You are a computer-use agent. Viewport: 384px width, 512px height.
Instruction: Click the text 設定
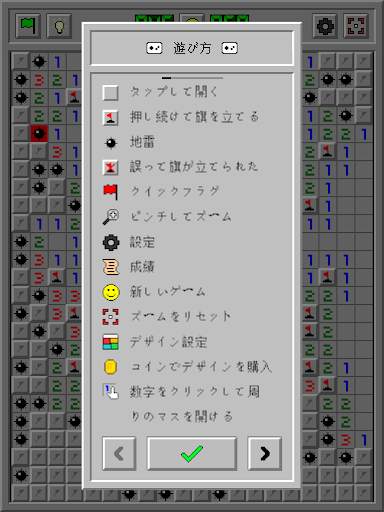coord(142,242)
